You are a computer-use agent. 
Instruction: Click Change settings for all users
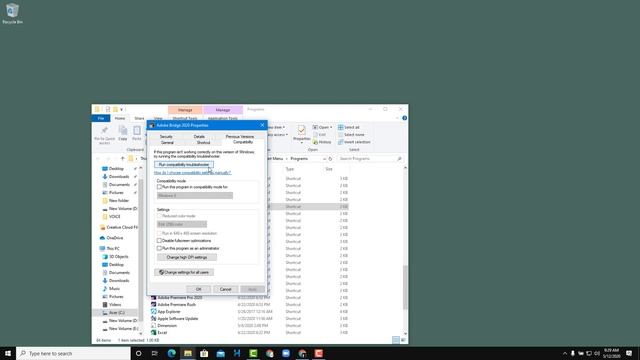coord(184,272)
